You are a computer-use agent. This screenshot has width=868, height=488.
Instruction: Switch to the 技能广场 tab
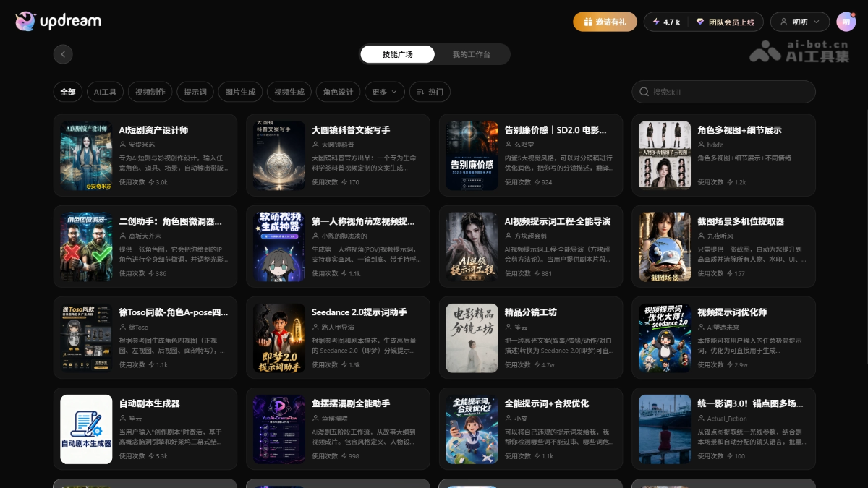coord(397,54)
